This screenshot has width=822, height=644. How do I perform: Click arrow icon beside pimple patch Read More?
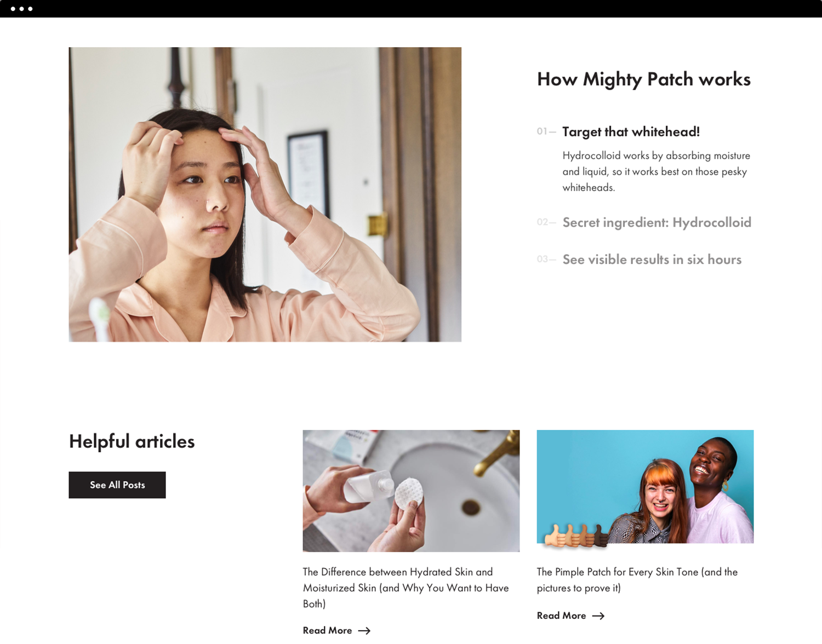click(598, 616)
